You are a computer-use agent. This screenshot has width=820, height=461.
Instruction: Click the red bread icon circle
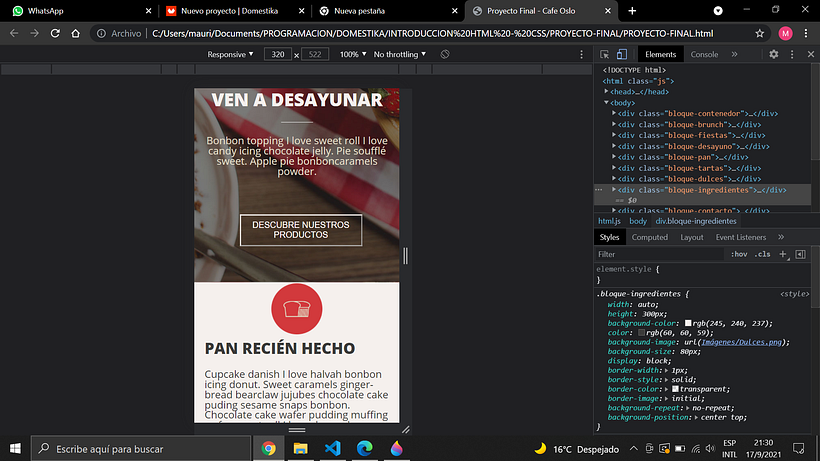click(x=297, y=309)
